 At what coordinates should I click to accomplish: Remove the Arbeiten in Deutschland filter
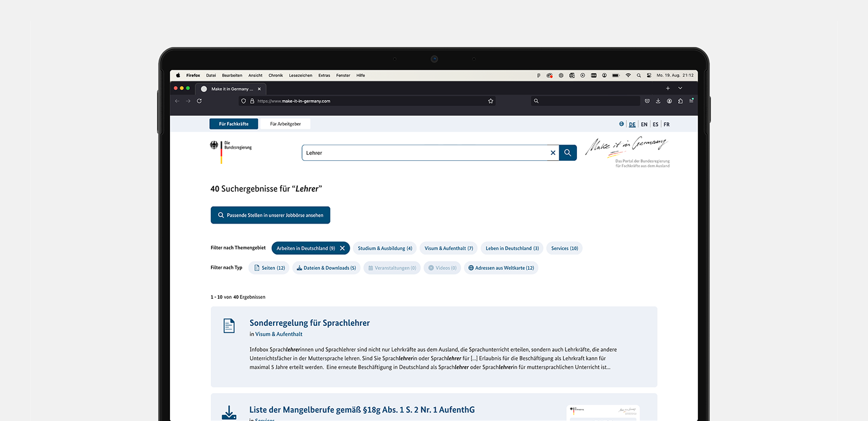(342, 248)
